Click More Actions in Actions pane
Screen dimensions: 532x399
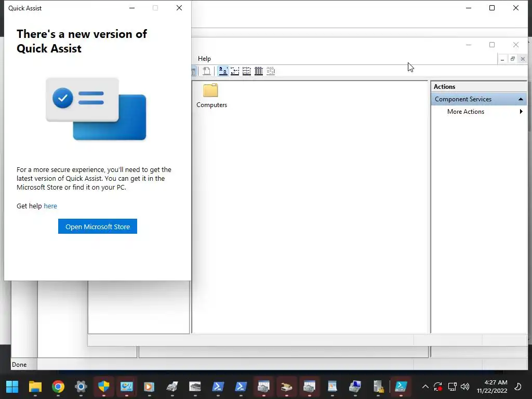click(465, 112)
